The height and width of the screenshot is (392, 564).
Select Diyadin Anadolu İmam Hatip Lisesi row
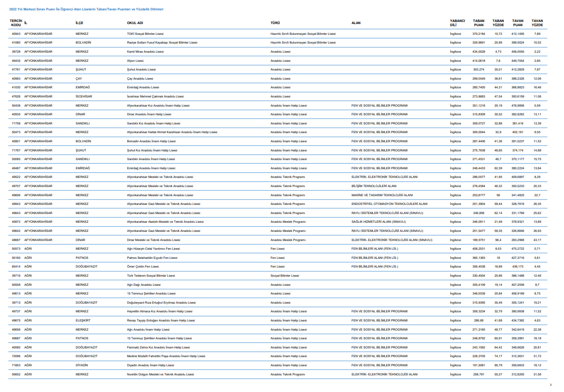point(277,365)
